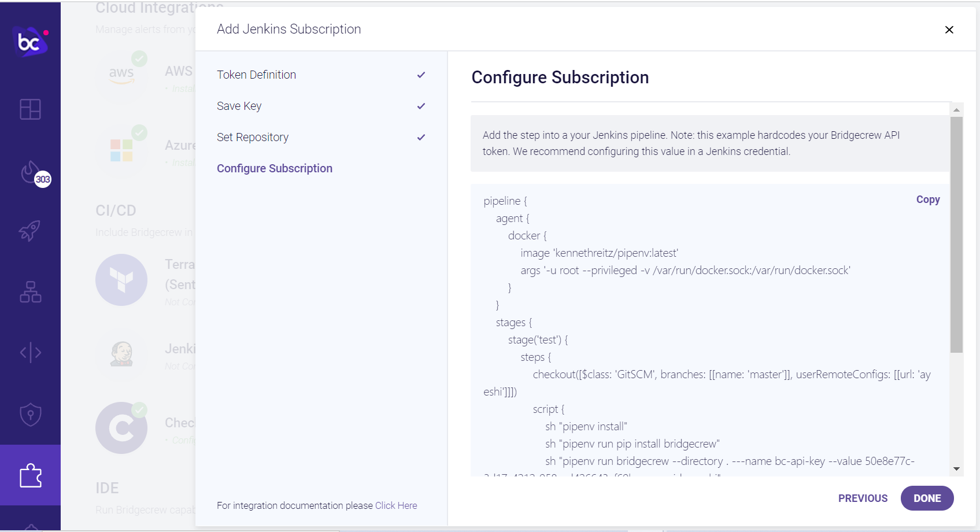This screenshot has width=980, height=532.
Task: Click the PREVIOUS button
Action: point(863,498)
